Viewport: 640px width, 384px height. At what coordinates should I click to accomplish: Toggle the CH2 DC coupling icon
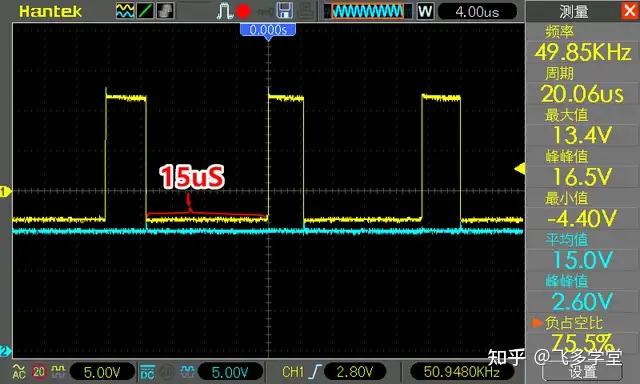(147, 372)
